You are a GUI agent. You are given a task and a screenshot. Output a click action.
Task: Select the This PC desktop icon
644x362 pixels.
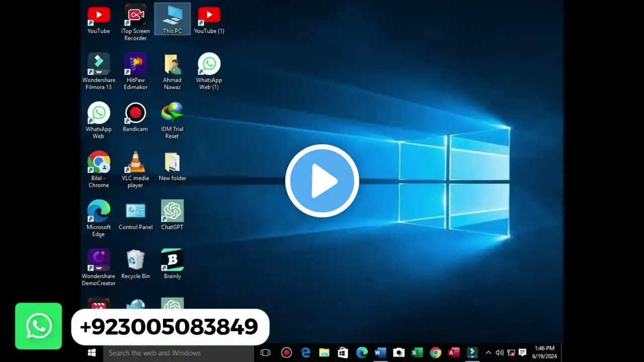coord(172,20)
